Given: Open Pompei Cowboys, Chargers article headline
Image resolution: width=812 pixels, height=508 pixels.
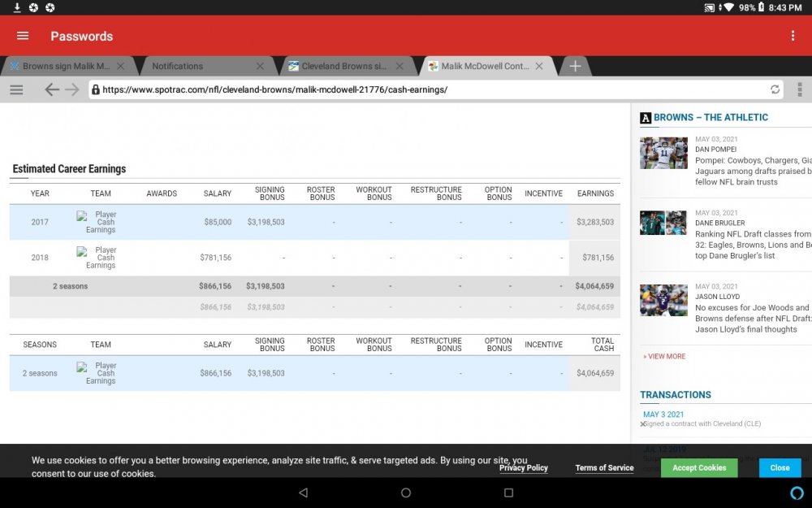Looking at the screenshot, I should coord(753,171).
